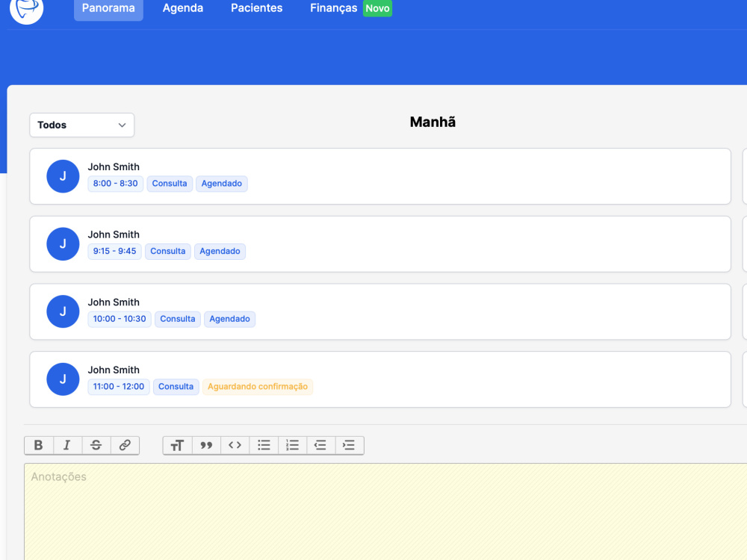
Task: Open the Pacientes tab
Action: click(x=257, y=8)
